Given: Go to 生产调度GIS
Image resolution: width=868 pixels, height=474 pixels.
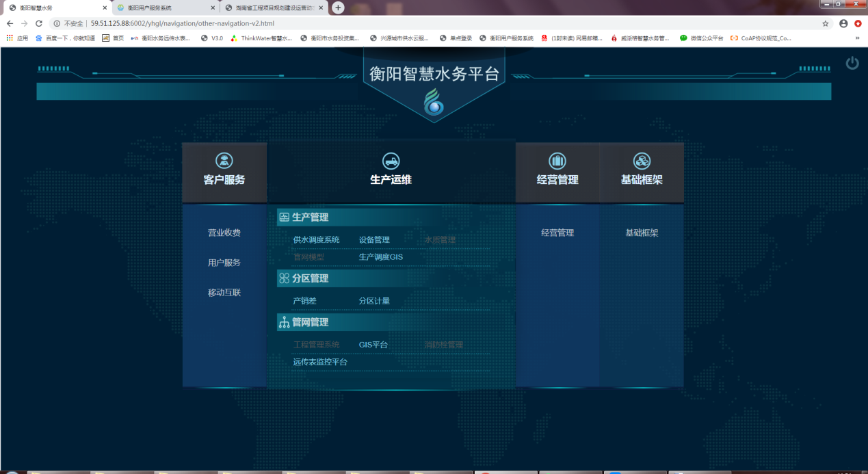Looking at the screenshot, I should click(381, 257).
